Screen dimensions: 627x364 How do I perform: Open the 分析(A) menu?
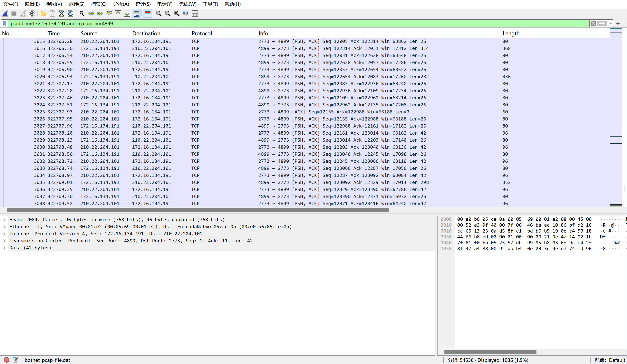click(x=121, y=4)
